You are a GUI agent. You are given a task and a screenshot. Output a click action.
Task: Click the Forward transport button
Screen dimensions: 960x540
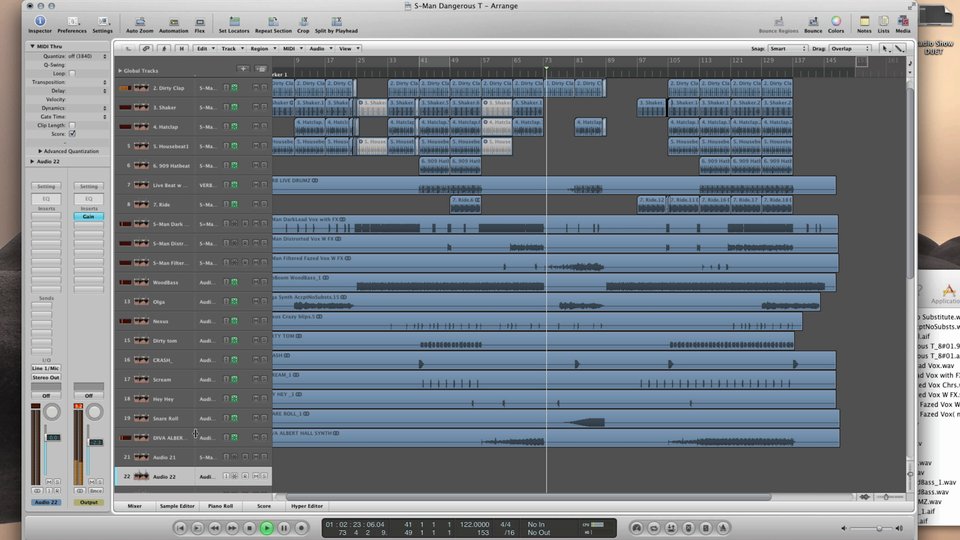(232, 528)
